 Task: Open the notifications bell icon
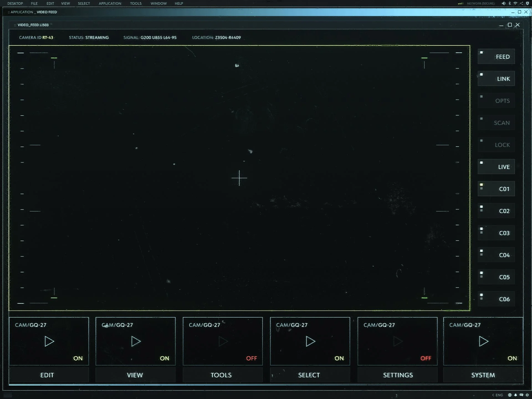click(515, 395)
